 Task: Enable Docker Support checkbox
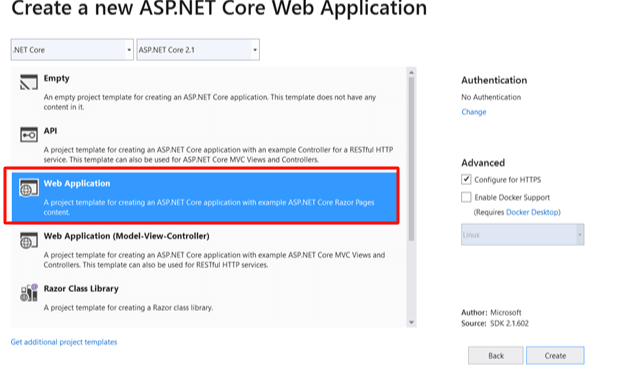[x=466, y=197]
